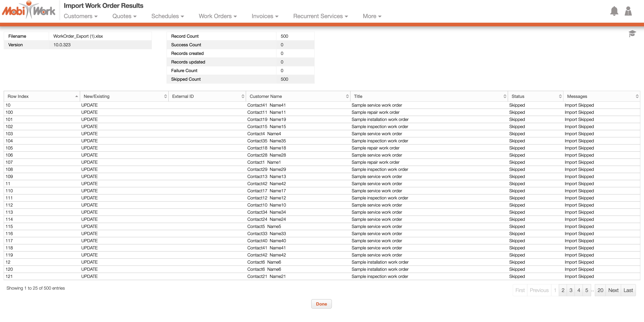Screen dimensions: 644x322
Task: Sort the table by Title column
Action: 505,96
